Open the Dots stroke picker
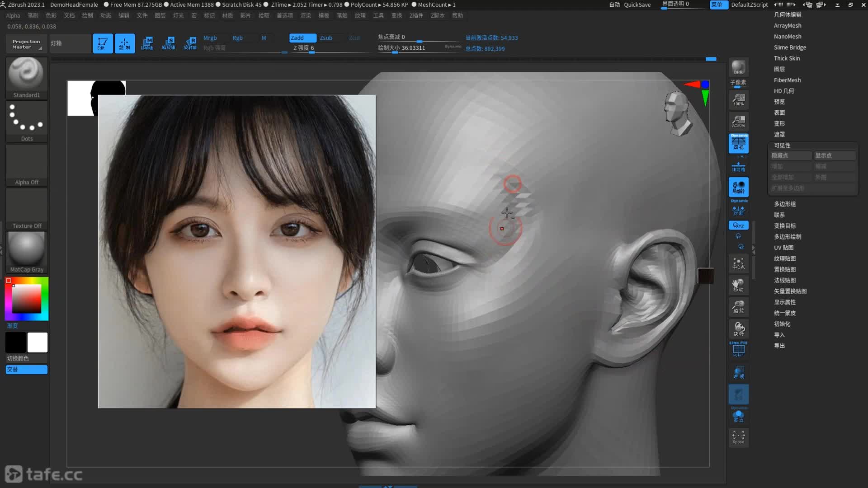This screenshot has width=868, height=488. point(26,122)
